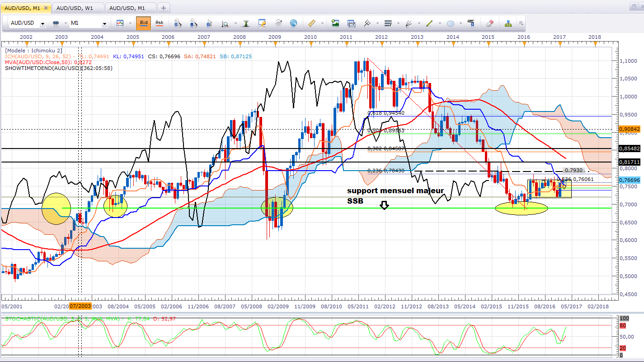Open the toolbar overflow options arrow
The width and height of the screenshot is (644, 362).
[521, 23]
